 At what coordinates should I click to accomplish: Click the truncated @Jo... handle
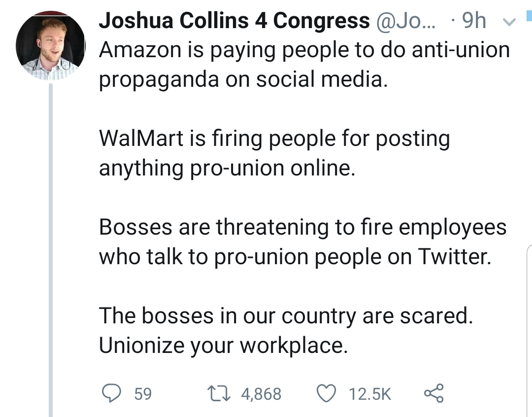point(406,21)
